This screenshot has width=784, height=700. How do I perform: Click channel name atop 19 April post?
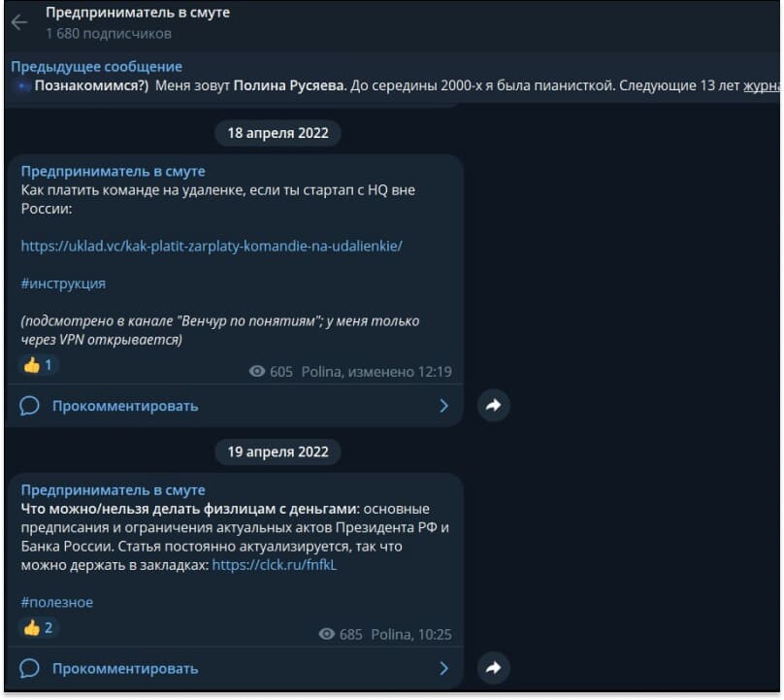point(113,490)
